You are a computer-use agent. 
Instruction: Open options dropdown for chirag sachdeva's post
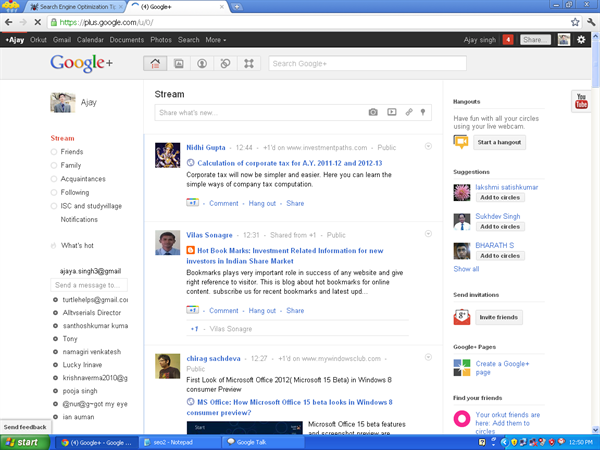coord(428,357)
